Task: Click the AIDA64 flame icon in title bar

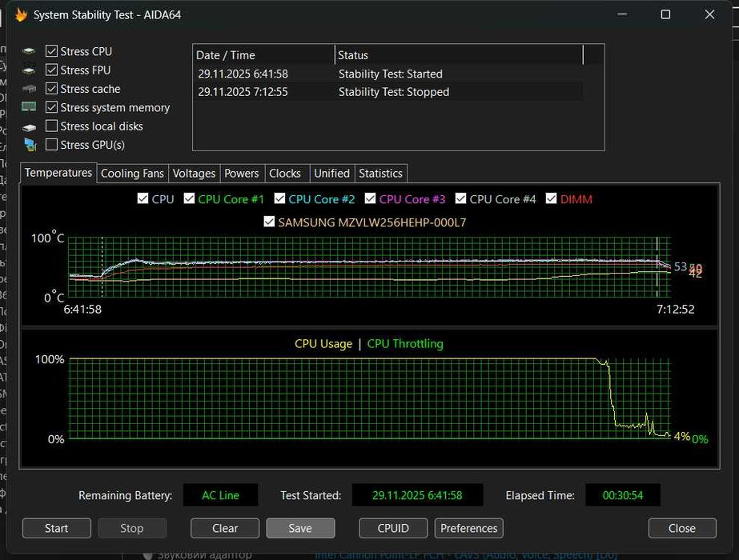Action: pos(21,14)
